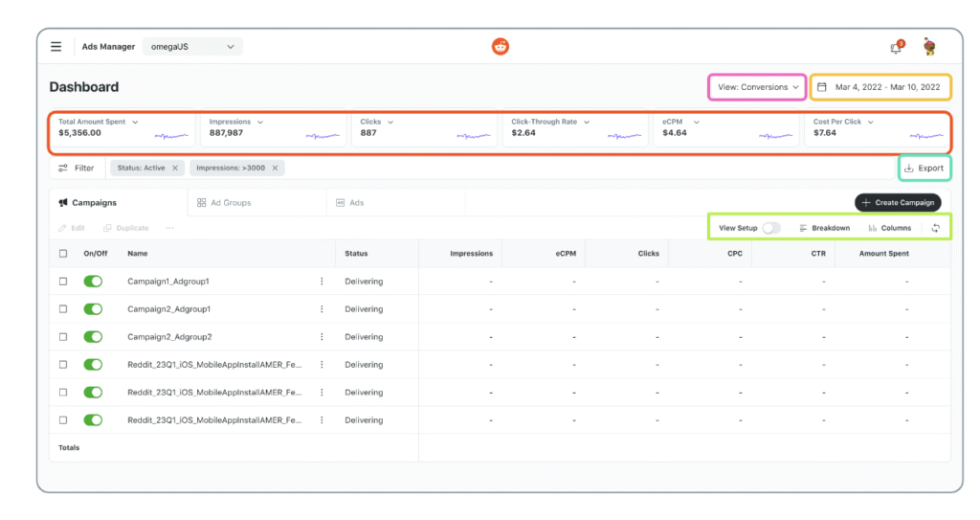The height and width of the screenshot is (520, 980).
Task: Remove the Status: Active filter chip
Action: coord(174,168)
